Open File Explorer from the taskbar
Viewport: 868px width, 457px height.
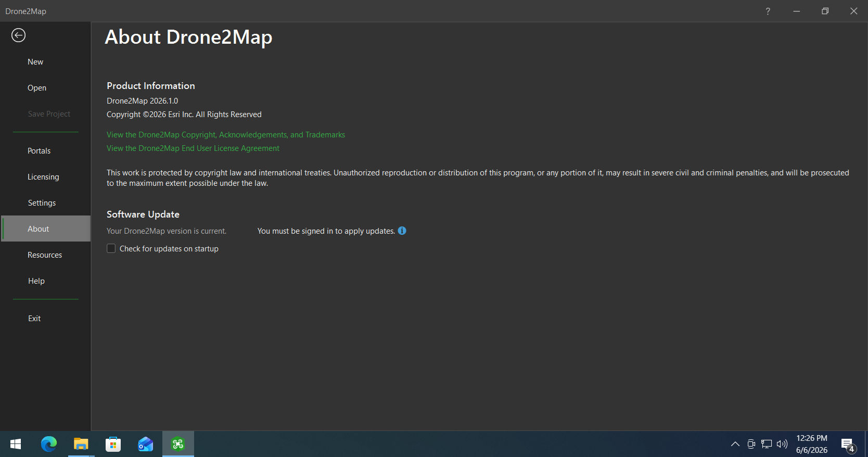pos(81,444)
